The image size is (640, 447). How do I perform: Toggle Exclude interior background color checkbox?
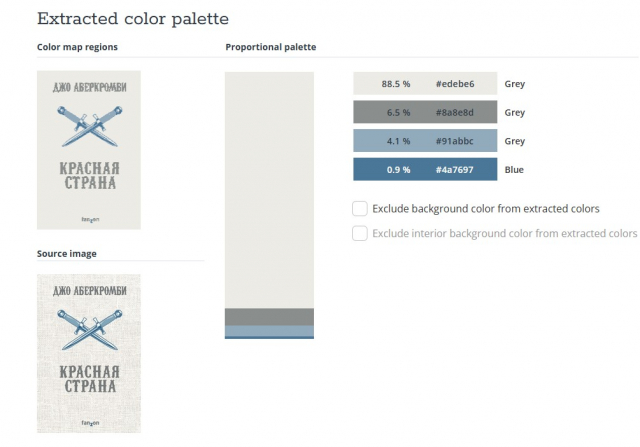360,234
